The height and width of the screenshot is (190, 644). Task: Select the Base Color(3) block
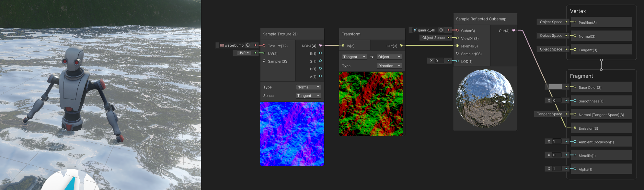click(601, 87)
